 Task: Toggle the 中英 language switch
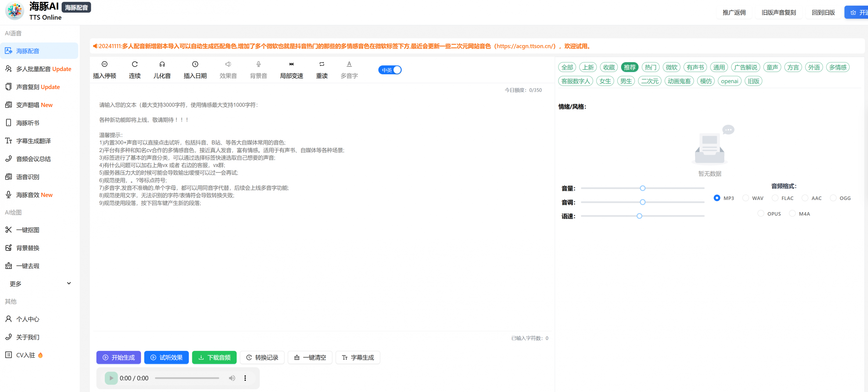390,70
